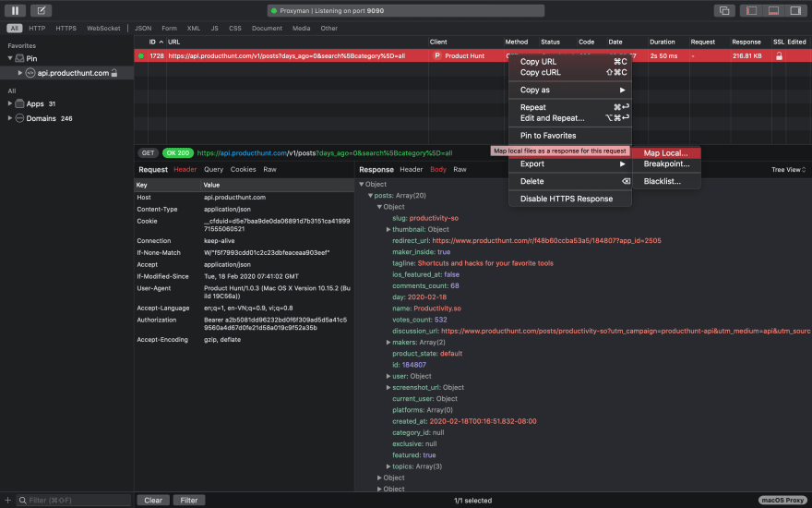Expand the topics Array(3) node
This screenshot has height=508, width=812.
[388, 466]
